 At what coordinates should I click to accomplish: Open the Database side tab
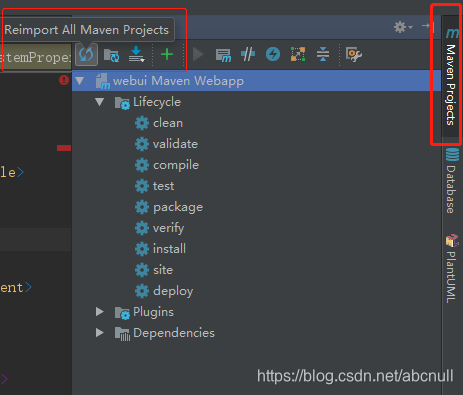click(451, 182)
